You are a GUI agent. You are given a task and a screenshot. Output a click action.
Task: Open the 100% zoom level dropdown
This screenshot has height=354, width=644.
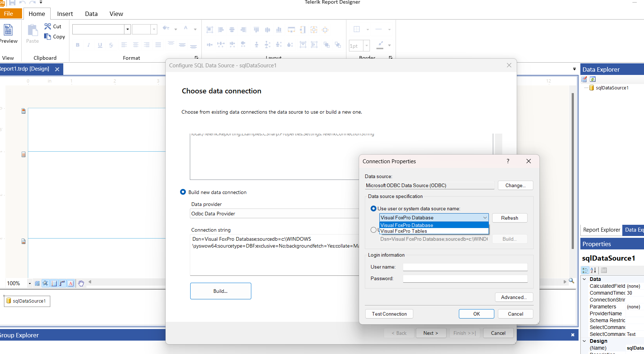click(x=30, y=283)
